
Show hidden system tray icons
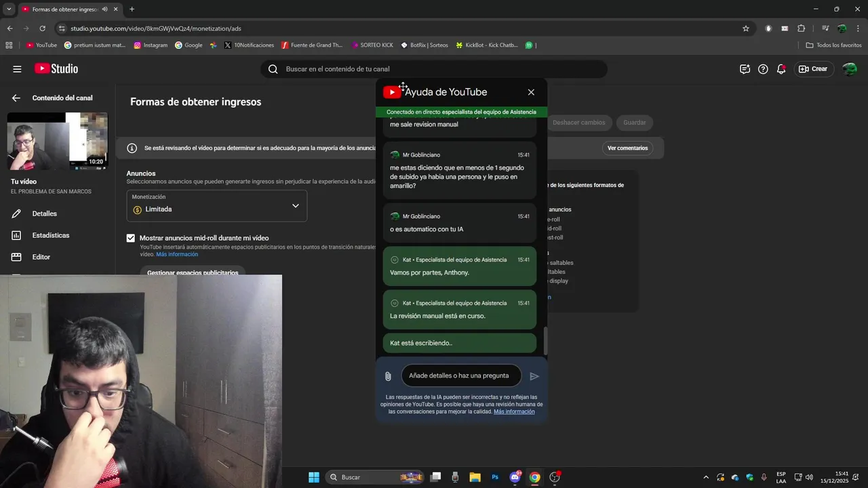pos(706,477)
